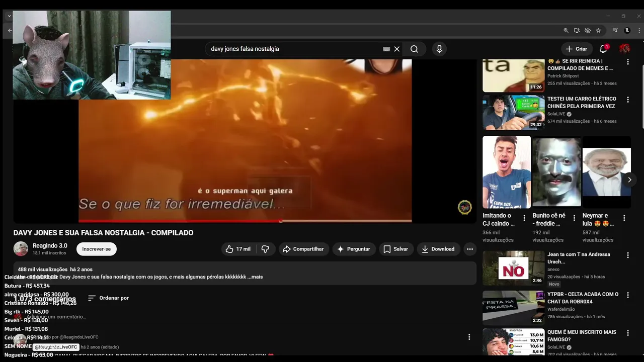Viewport: 644px width, 362px height.
Task: Click the Perguntar button
Action: pos(354,249)
